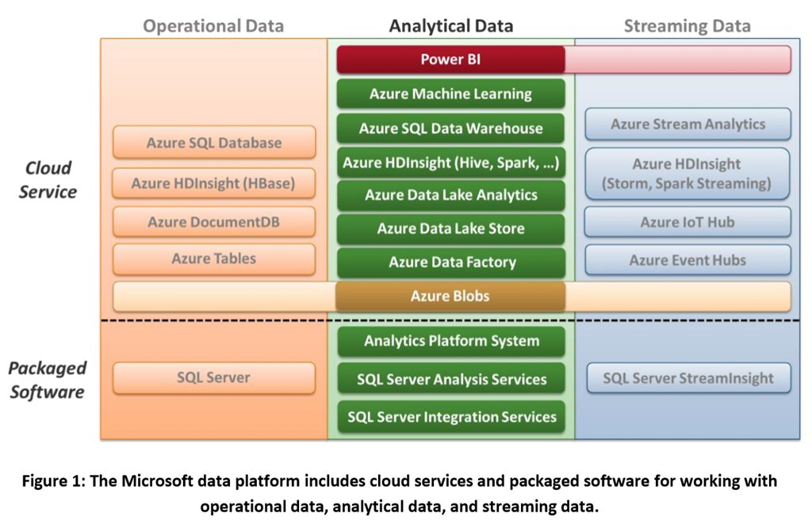Screen dimensions: 812x532
Task: Select the Azure IoT Hub block
Action: [x=687, y=222]
